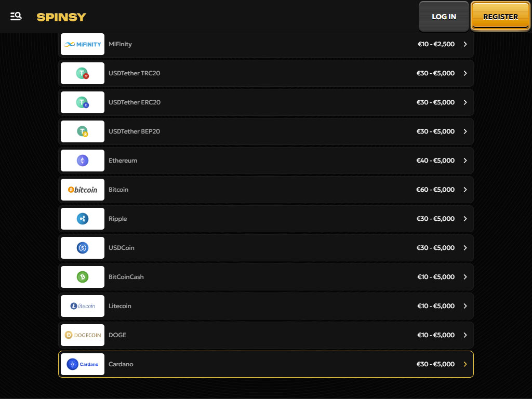Click the Litecoin method name text

[x=120, y=306]
